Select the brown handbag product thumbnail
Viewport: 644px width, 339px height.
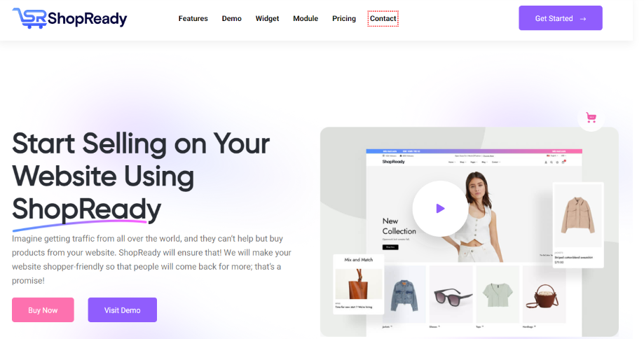pos(544,295)
